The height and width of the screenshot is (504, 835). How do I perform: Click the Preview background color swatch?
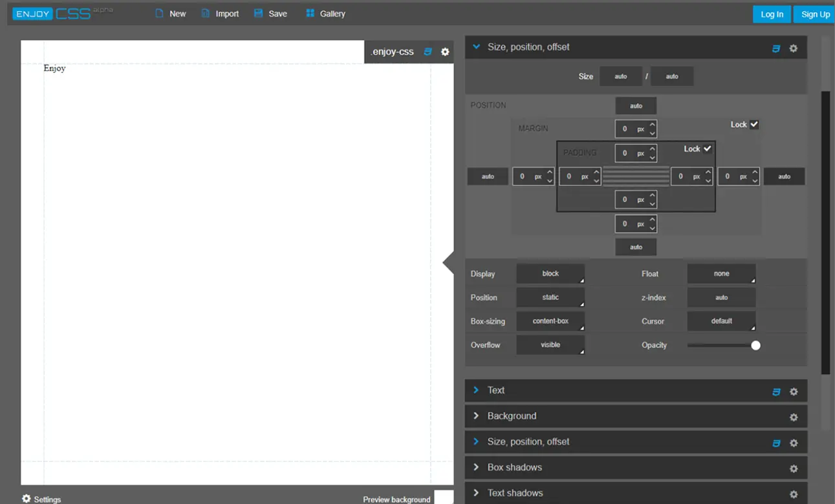444,498
